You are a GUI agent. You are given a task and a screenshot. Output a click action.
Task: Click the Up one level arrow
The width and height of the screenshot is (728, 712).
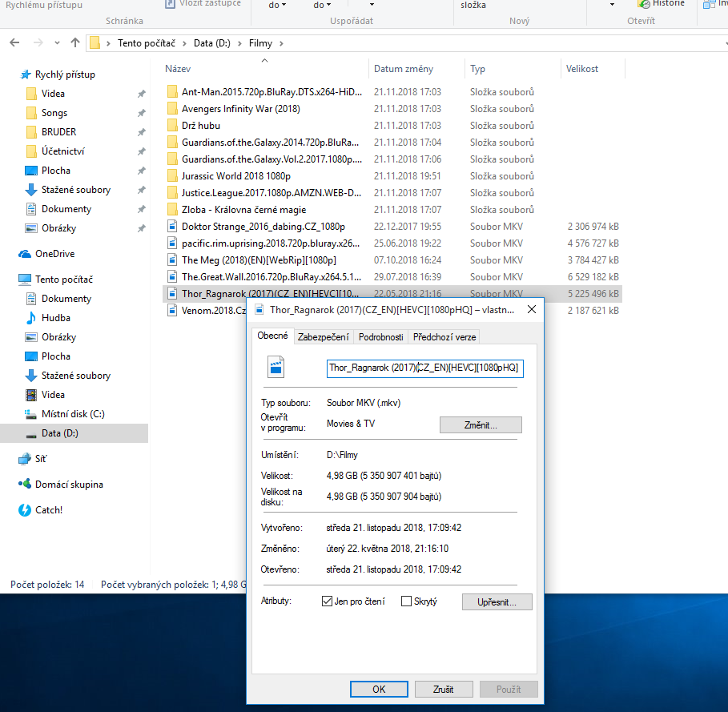[74, 42]
